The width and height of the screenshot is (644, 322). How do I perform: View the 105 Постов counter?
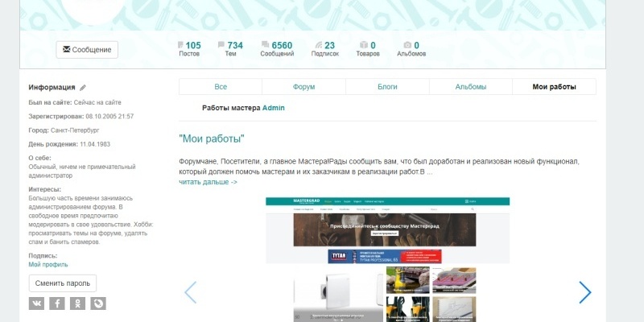[189, 49]
